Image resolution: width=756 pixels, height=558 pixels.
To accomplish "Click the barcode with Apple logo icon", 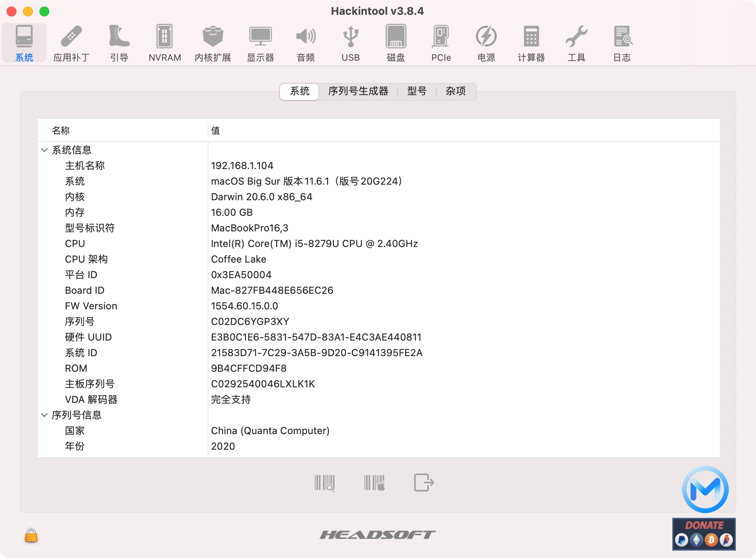I will pos(374,483).
